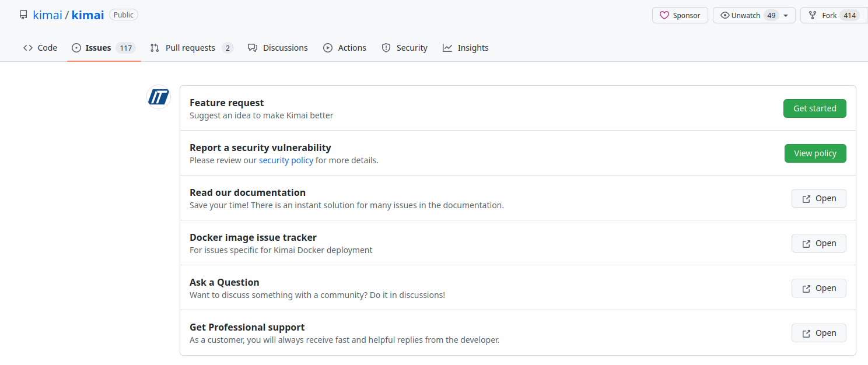868x365 pixels.
Task: Click the play circle icon beside Actions
Action: tap(328, 47)
